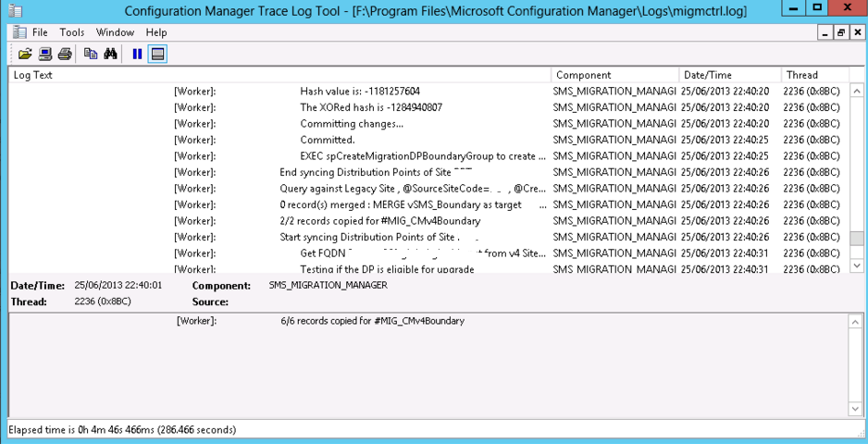Select the 'Hash value is: -1181257604' row
868x444 pixels.
(x=429, y=91)
